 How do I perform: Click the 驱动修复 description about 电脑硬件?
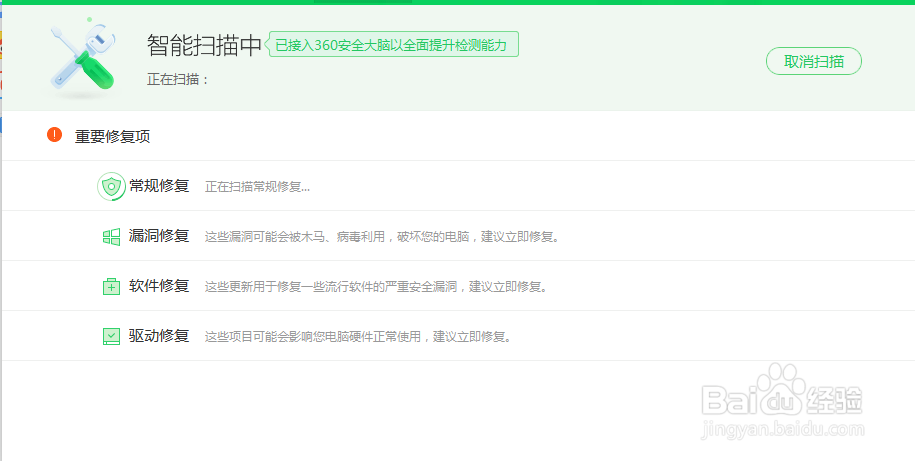tap(358, 337)
